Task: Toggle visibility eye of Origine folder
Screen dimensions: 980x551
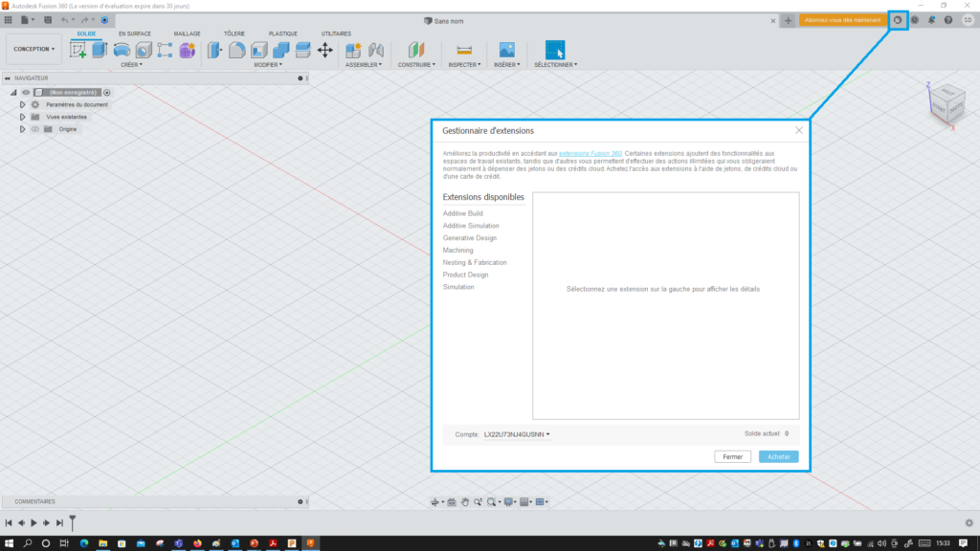Action: [34, 129]
